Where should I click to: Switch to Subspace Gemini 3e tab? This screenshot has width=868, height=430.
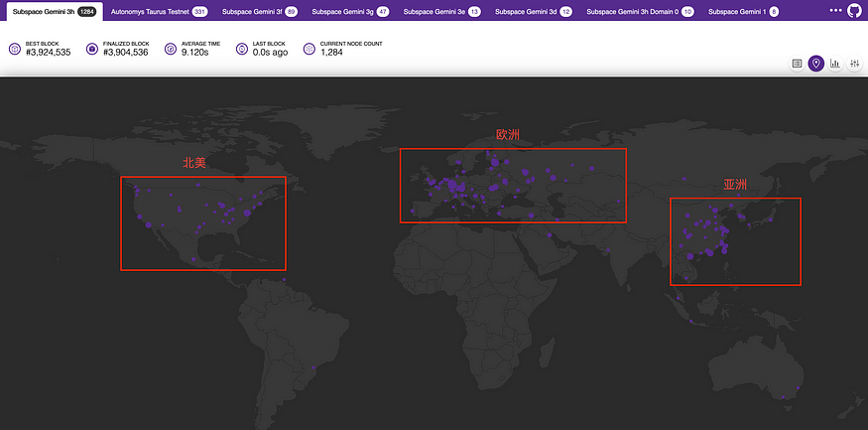[441, 12]
